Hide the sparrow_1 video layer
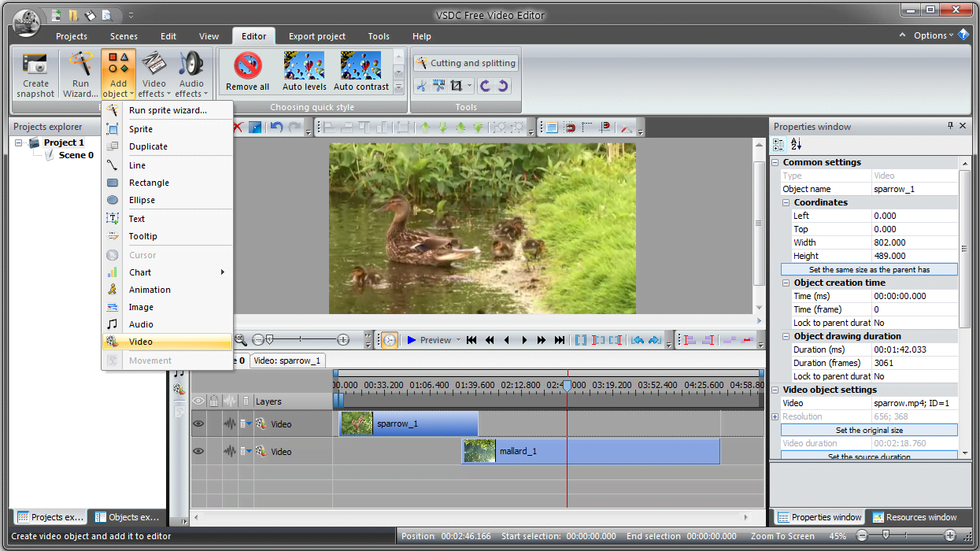The image size is (980, 551). pos(198,423)
